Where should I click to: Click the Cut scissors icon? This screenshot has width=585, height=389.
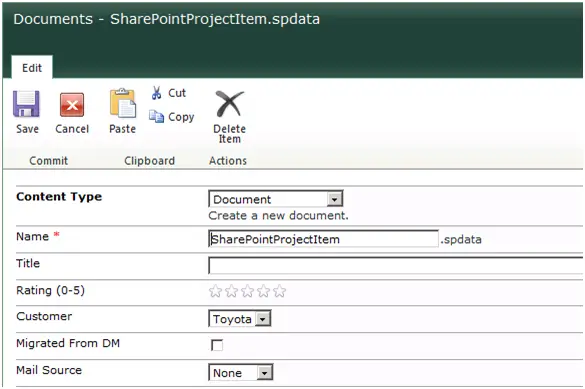[x=157, y=93]
